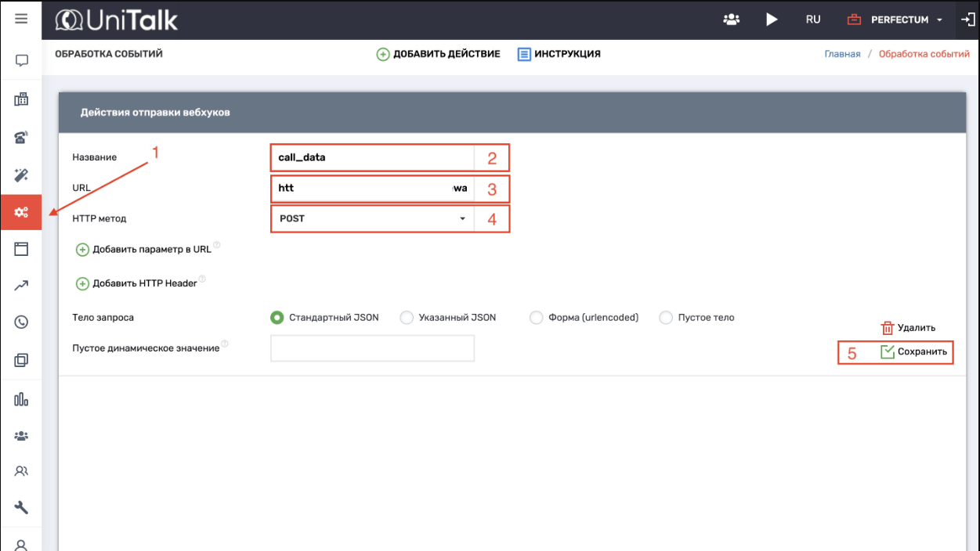Click the bar chart statistics sidebar icon

coord(21,399)
